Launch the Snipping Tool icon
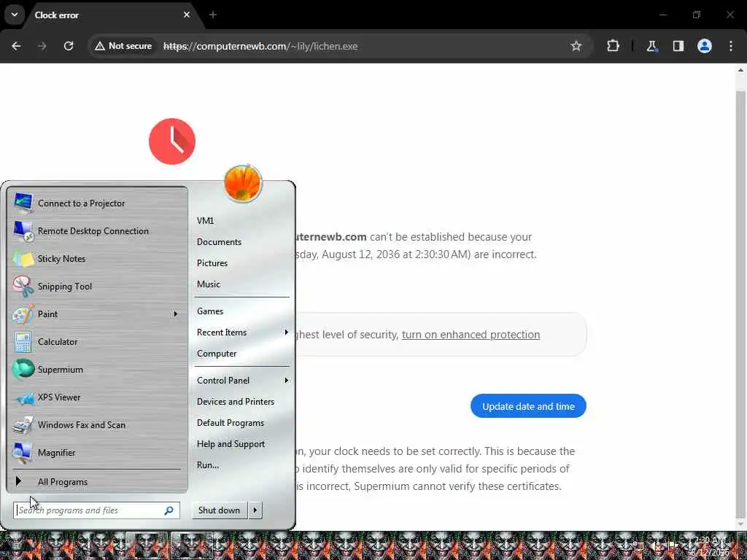 coord(23,286)
